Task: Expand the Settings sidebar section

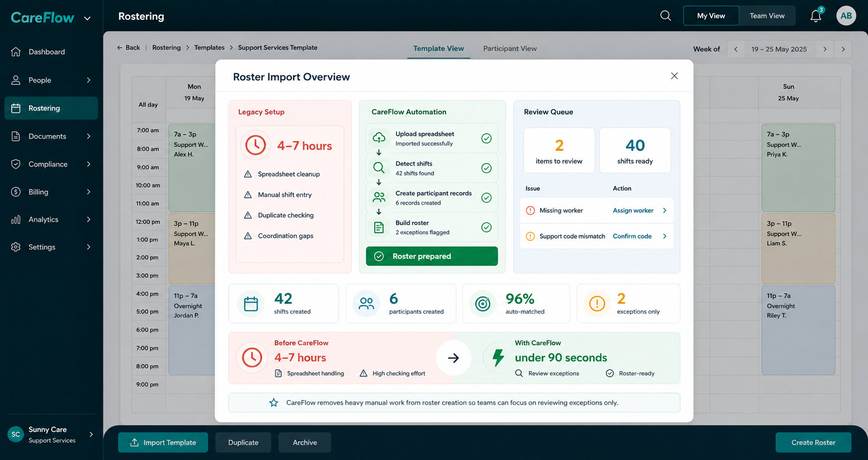Action: [89, 247]
